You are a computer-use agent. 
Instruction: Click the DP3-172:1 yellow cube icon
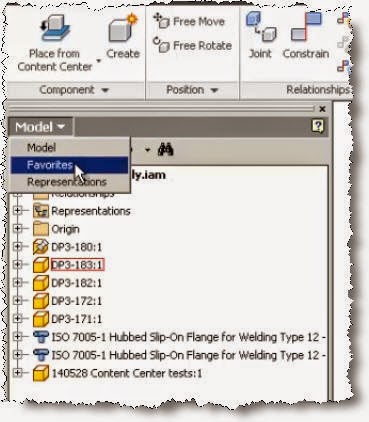pos(41,301)
